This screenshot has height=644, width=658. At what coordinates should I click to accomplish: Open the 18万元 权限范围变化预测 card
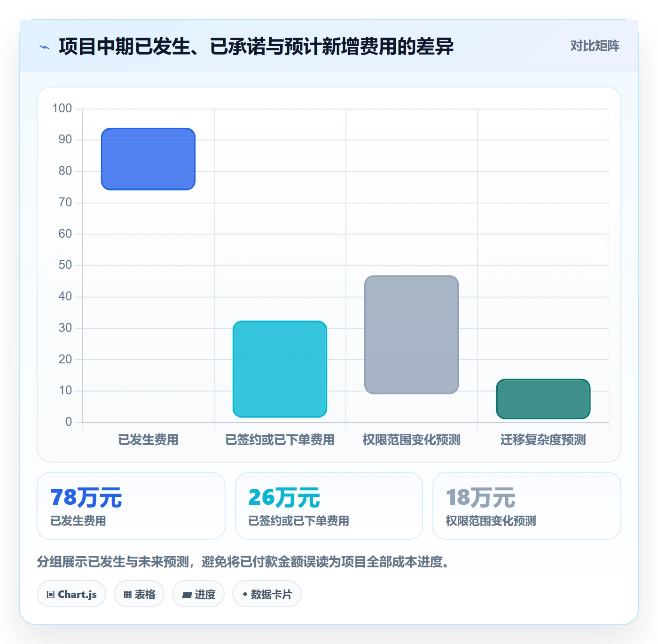point(527,506)
